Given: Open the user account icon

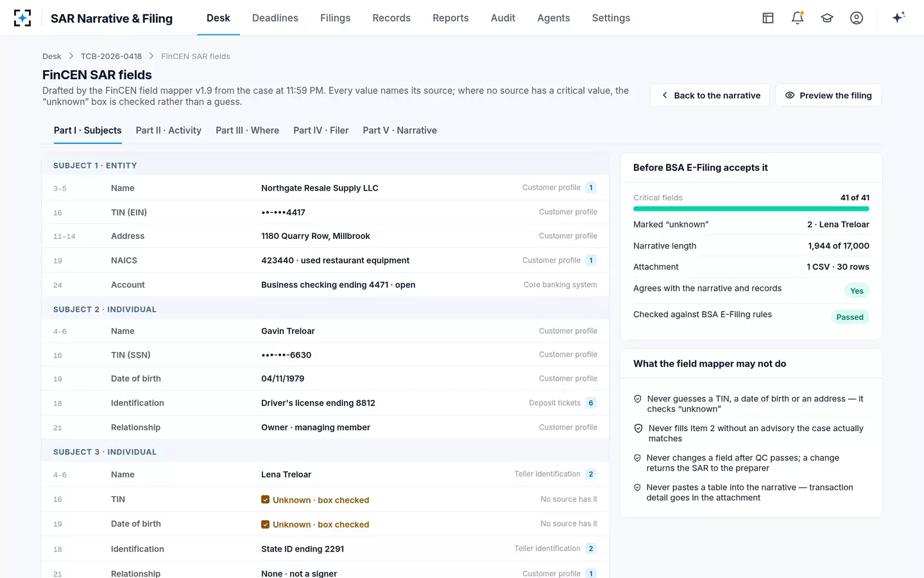Looking at the screenshot, I should pos(857,18).
